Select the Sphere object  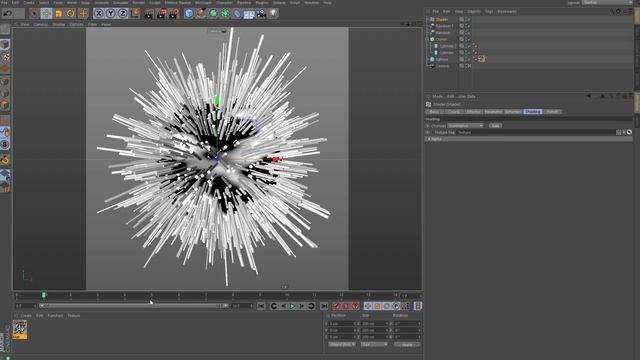(442, 59)
